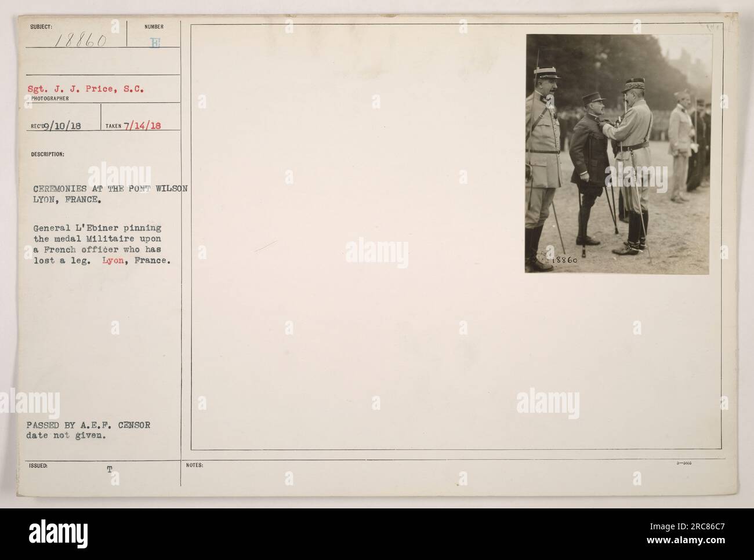Click the embedded photograph of the medal ceremony

pyautogui.click(x=617, y=154)
